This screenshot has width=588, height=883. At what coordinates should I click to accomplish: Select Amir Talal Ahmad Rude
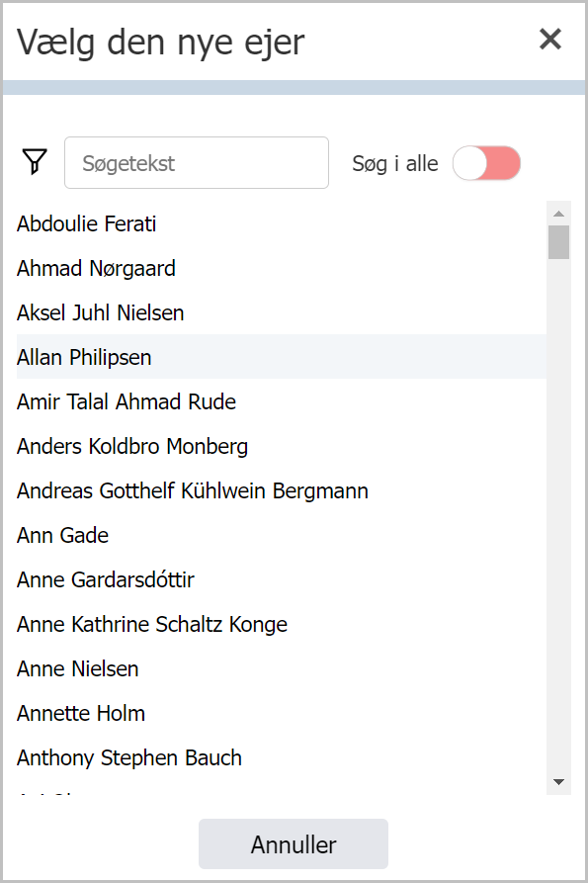click(x=282, y=401)
